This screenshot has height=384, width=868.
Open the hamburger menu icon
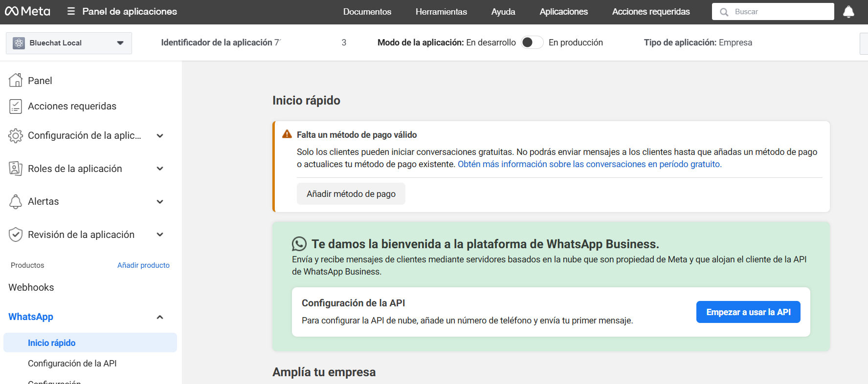[71, 11]
